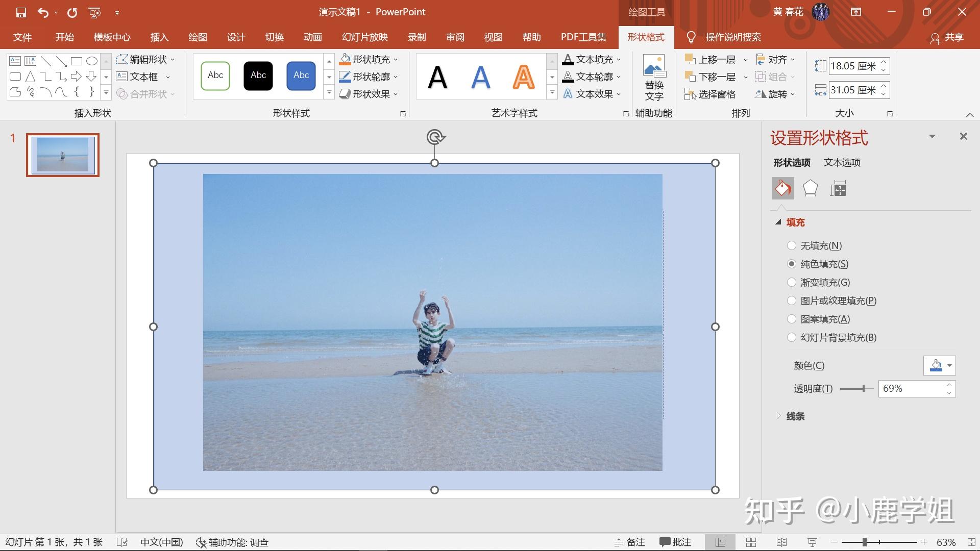
Task: Select No fill (无填充) radio button
Action: (792, 246)
